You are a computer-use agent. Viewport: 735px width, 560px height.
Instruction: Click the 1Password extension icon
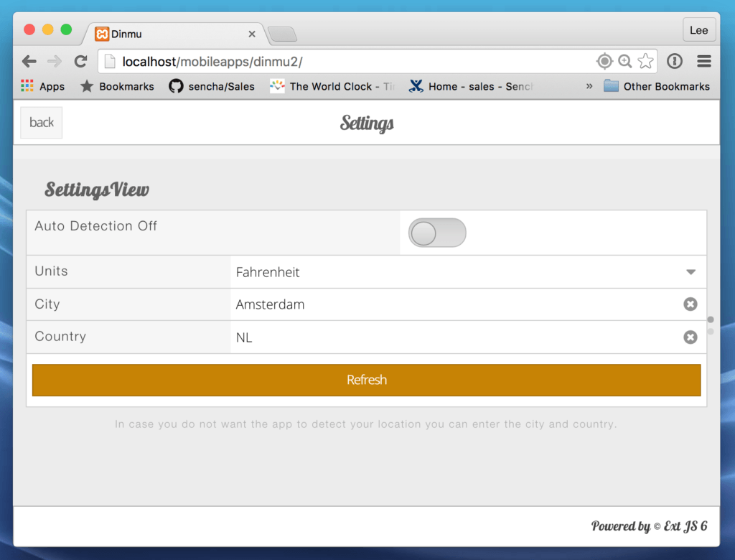[x=674, y=61]
